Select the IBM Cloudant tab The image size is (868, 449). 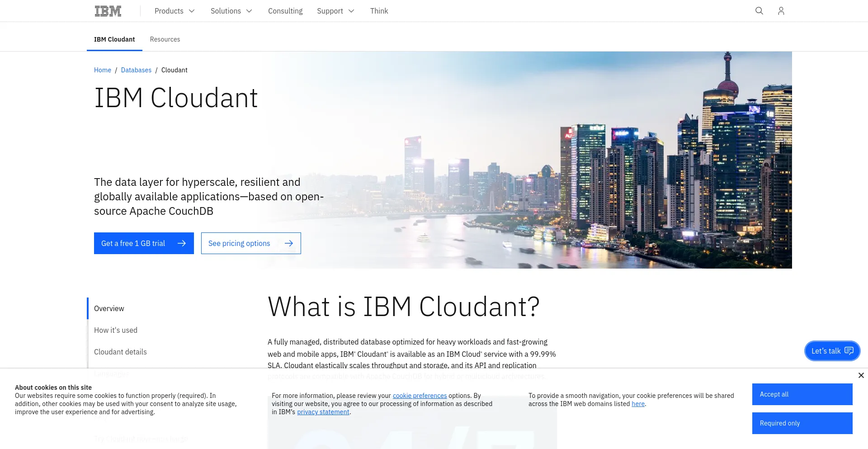coord(114,39)
